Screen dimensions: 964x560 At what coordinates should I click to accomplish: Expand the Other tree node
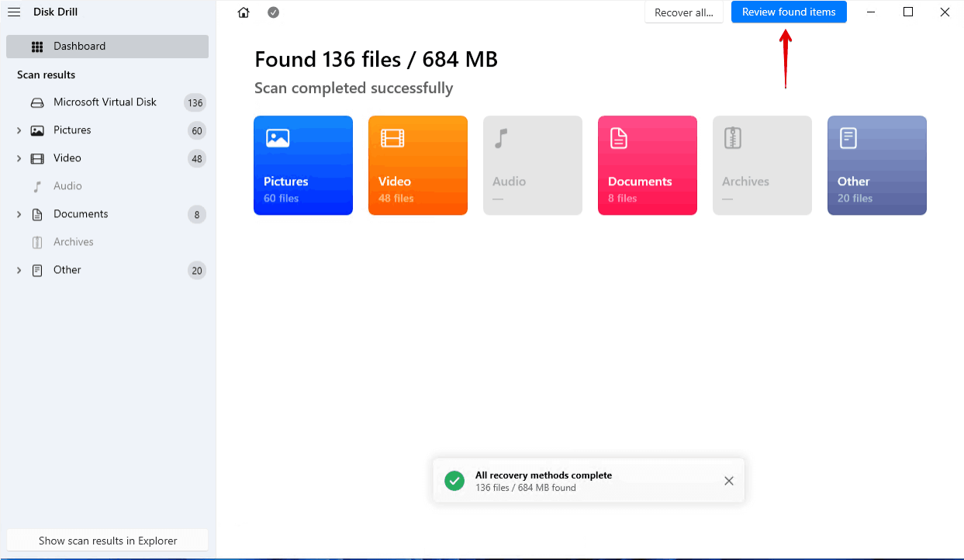[x=19, y=270]
